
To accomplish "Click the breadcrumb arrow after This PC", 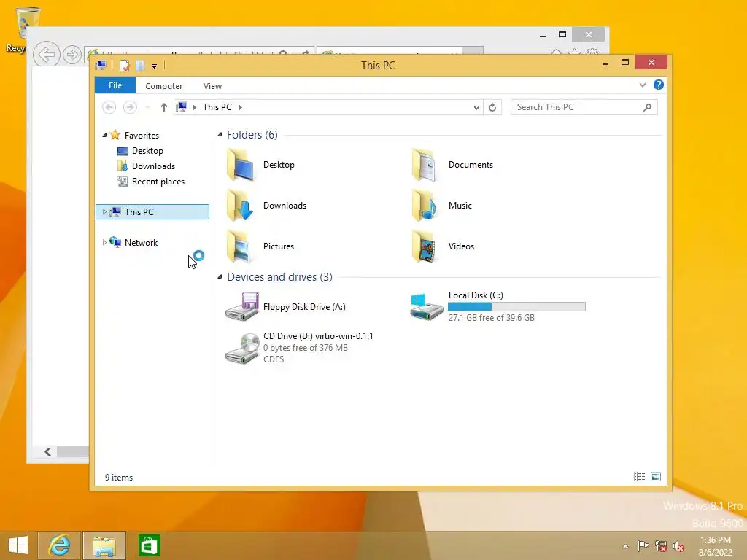I will click(241, 108).
